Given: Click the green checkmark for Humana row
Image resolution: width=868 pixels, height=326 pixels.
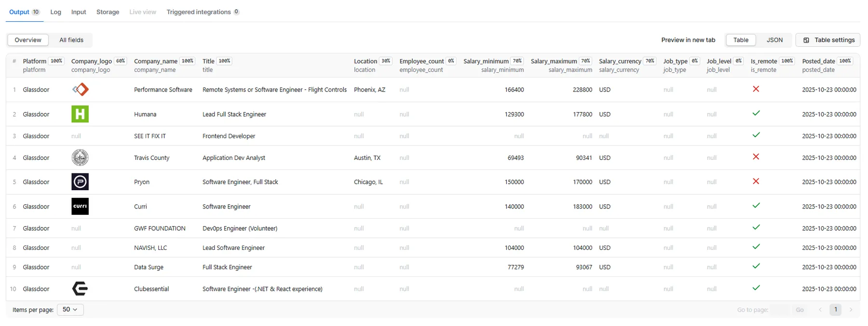Looking at the screenshot, I should tap(756, 114).
